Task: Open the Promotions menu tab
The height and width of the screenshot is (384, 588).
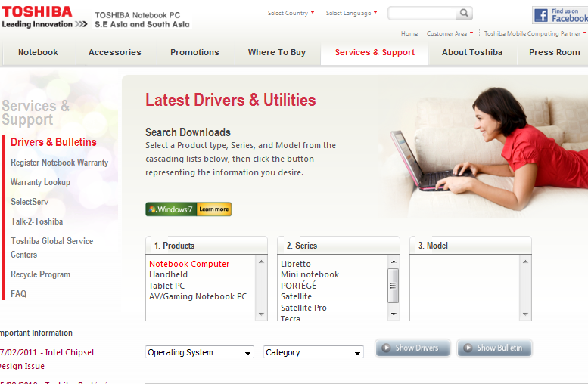Action: coord(194,52)
